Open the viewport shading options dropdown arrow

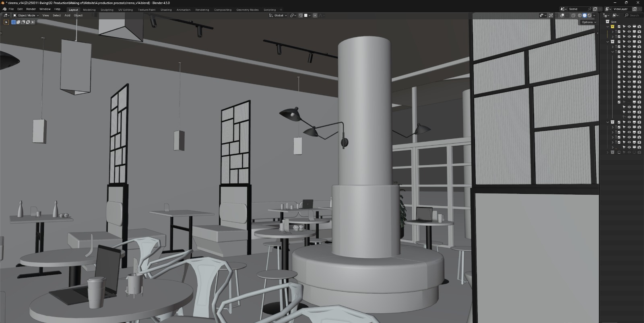pos(594,15)
